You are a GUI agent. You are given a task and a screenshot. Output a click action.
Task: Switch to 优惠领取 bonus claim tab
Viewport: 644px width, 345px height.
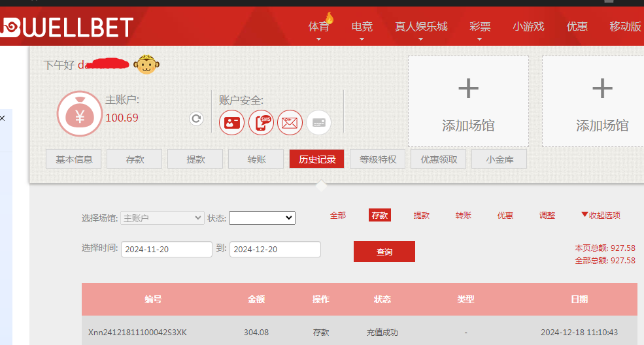click(439, 159)
